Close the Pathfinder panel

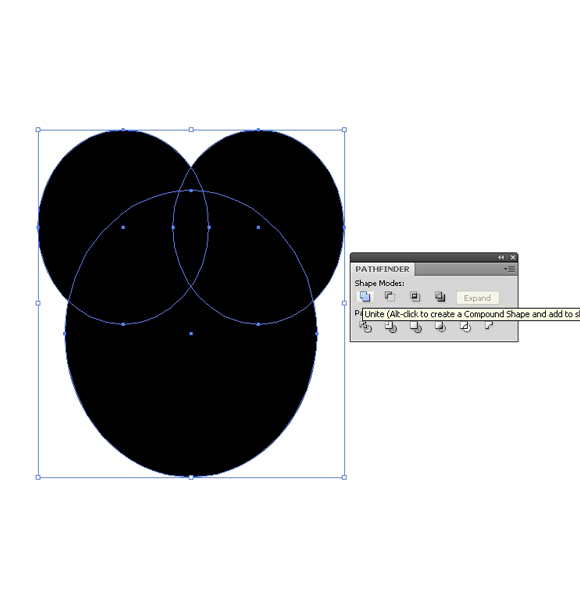pyautogui.click(x=513, y=258)
